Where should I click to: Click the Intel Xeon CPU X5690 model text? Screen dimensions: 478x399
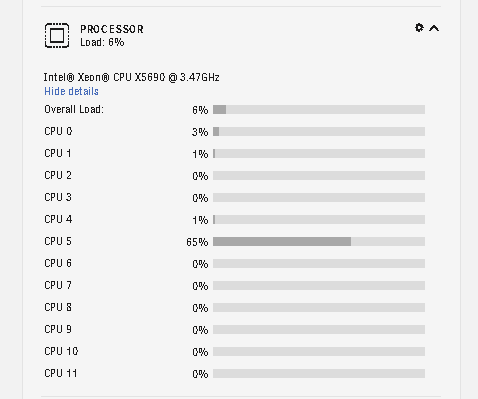[132, 77]
